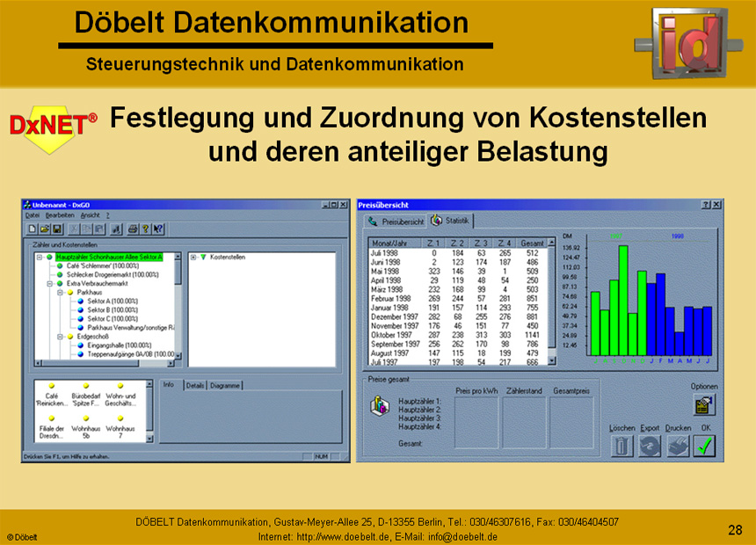
Task: Click the meter tree vertical scrollbar down arrow
Action: [178, 355]
